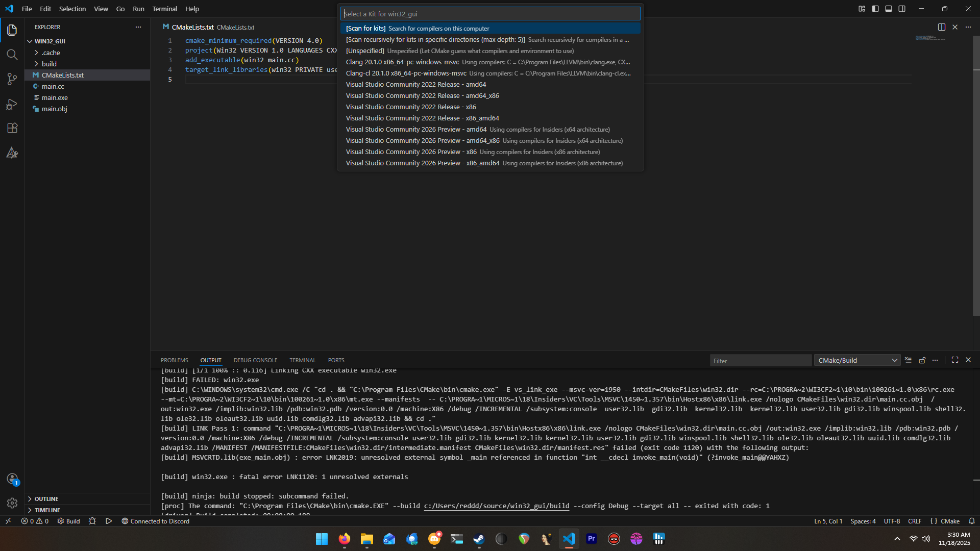Select Visual Studio Community 2022 Release - amd64 kit

[415, 85]
